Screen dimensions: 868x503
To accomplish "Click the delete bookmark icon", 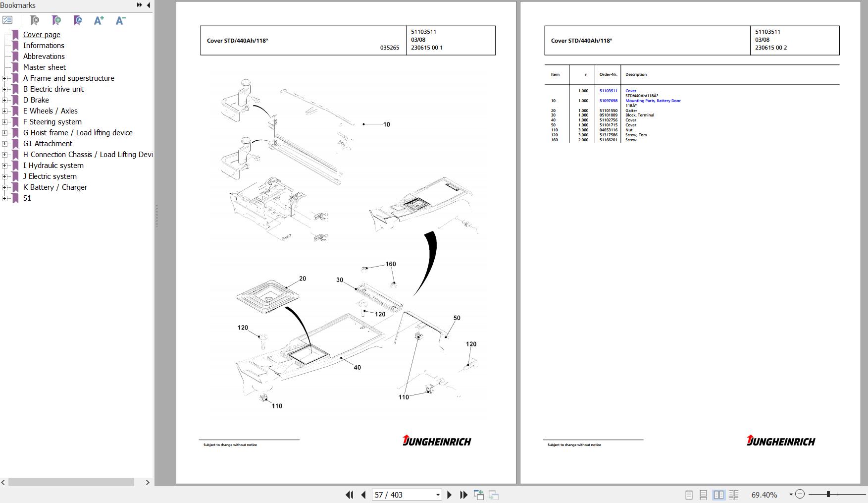I will coord(35,20).
